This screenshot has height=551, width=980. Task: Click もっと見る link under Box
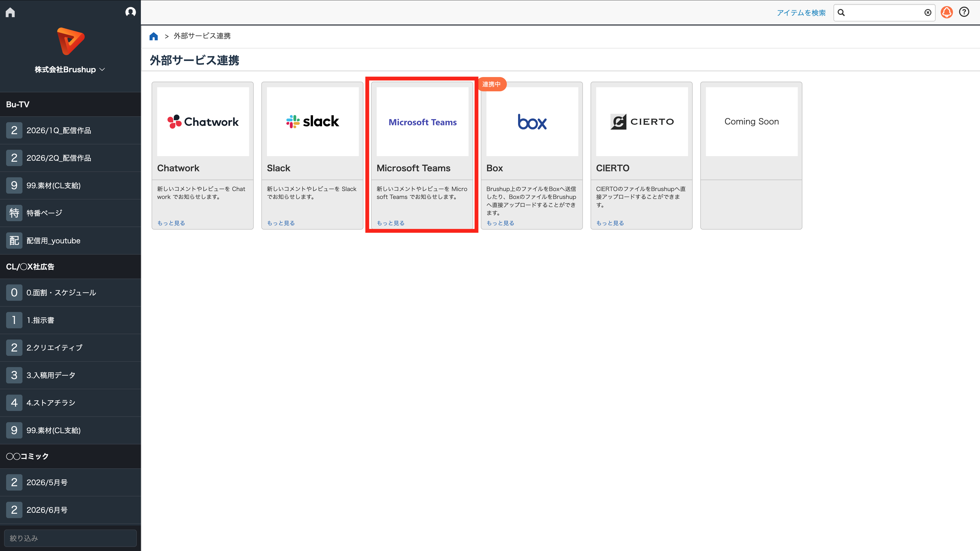point(500,223)
